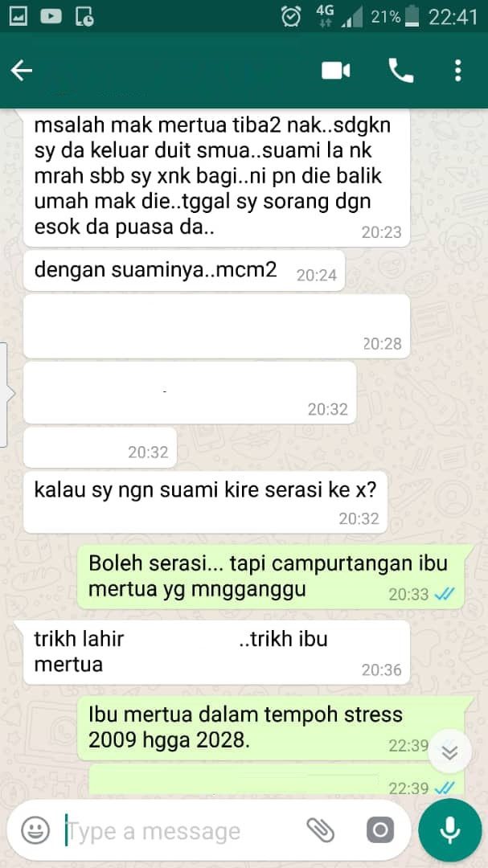Screen dimensions: 488x868
Task: Open the emoji picker smiley icon
Action: 35,829
